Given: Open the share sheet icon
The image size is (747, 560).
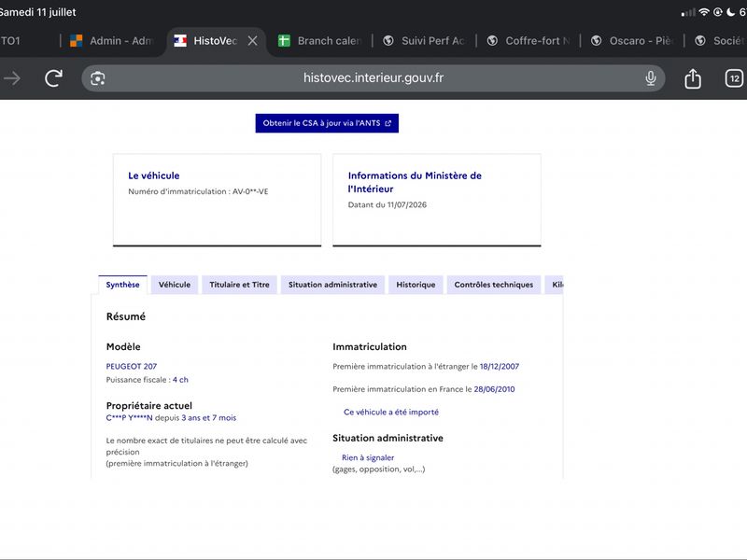Looking at the screenshot, I should (x=693, y=78).
